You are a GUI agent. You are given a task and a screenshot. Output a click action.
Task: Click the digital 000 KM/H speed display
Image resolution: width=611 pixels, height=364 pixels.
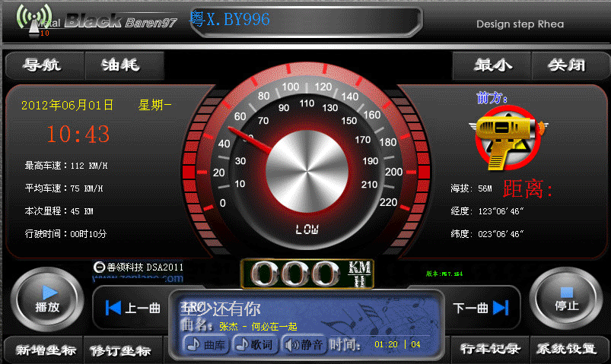[x=306, y=274]
